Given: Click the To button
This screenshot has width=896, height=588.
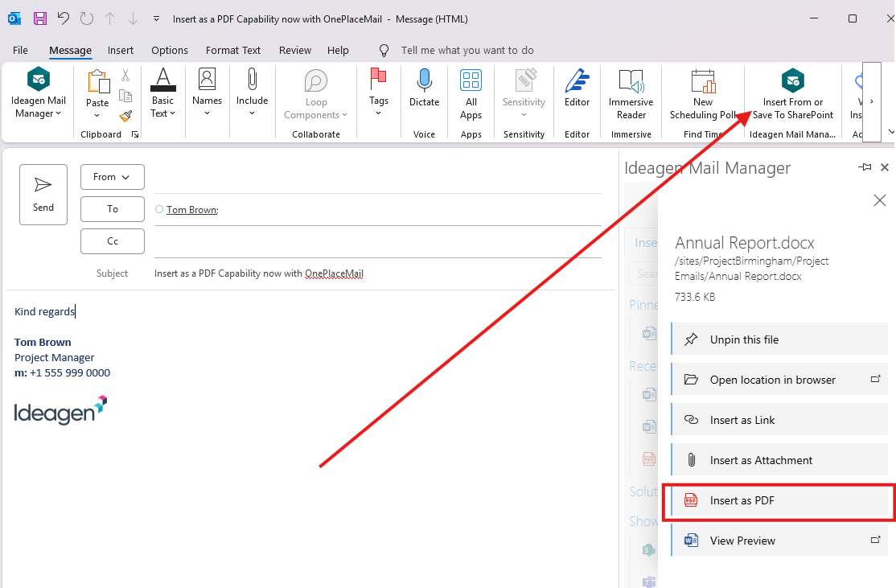Looking at the screenshot, I should (112, 209).
